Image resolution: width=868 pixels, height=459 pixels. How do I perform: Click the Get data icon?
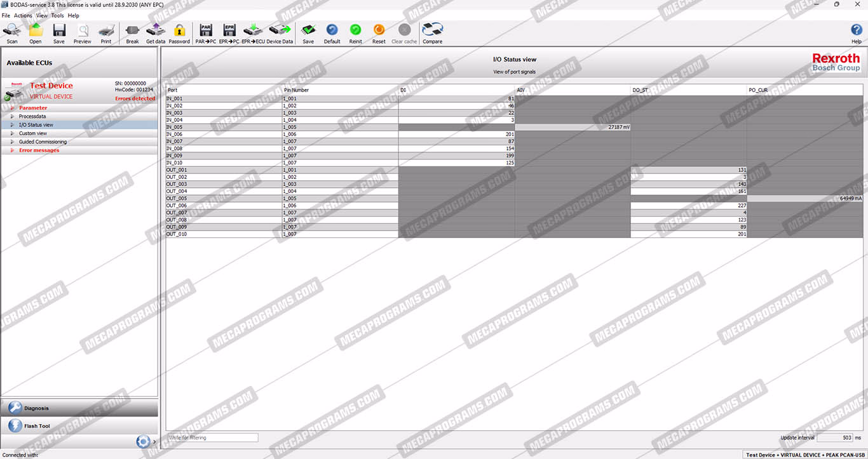[x=156, y=32]
